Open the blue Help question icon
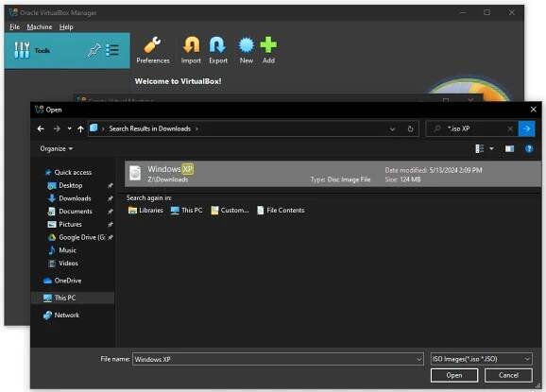The image size is (546, 392). [x=529, y=149]
